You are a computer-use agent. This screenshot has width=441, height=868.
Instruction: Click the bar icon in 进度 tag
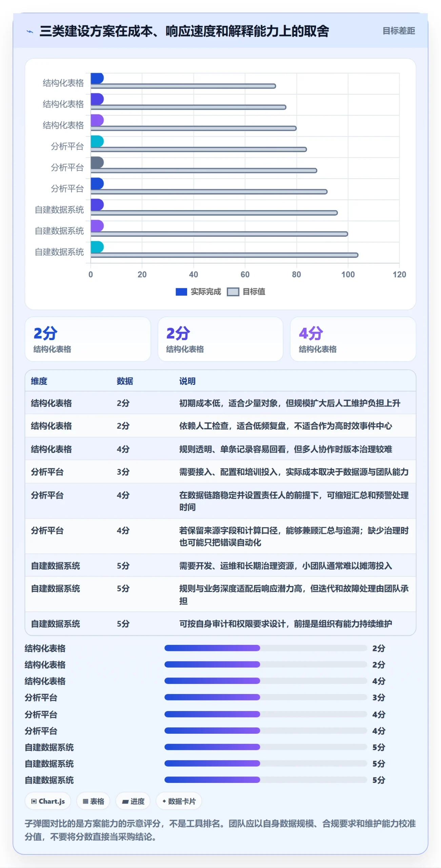[x=125, y=802]
